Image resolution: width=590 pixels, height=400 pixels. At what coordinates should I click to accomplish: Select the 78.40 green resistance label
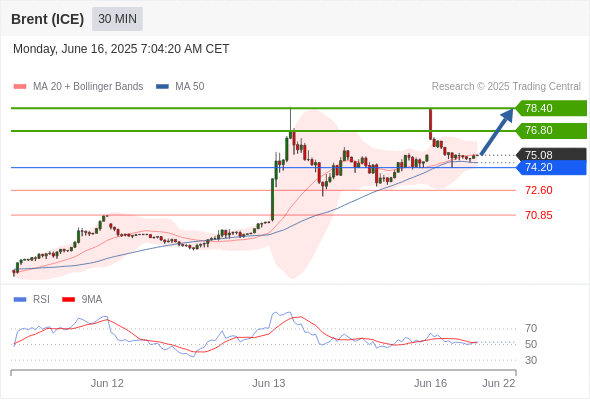point(551,108)
